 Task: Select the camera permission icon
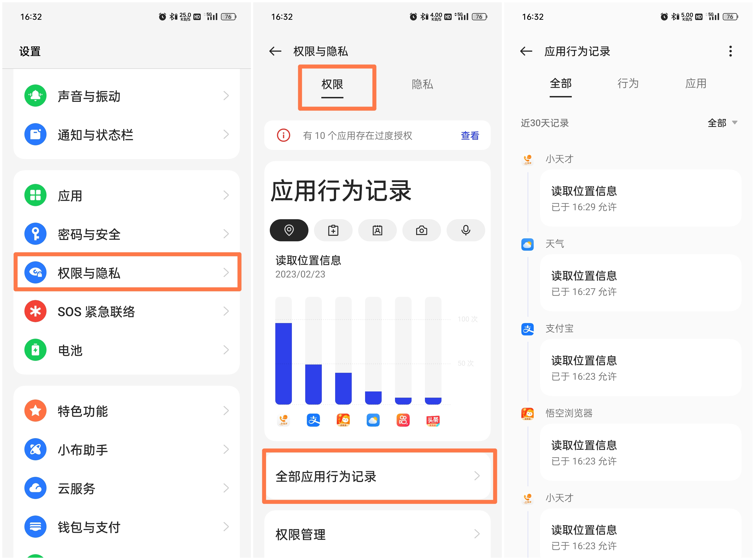(x=421, y=230)
